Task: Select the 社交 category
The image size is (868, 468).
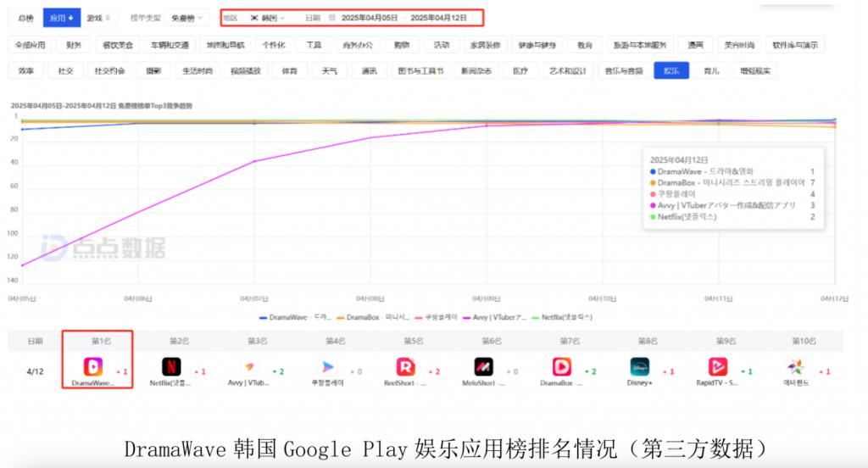Action: coord(65,71)
